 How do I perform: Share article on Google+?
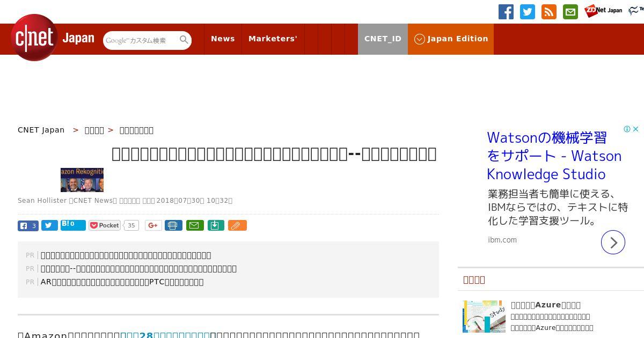coord(153,225)
